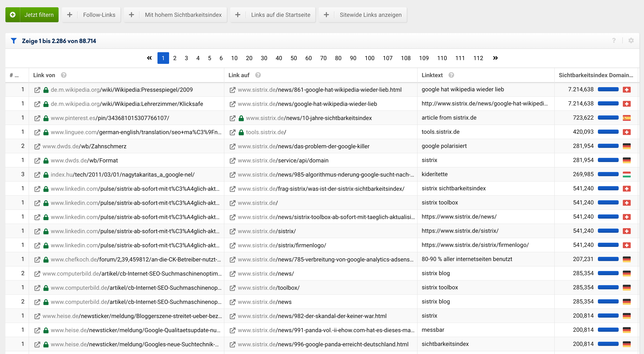This screenshot has width=644, height=354.
Task: Open help icon next to Linktext header
Action: [x=451, y=75]
